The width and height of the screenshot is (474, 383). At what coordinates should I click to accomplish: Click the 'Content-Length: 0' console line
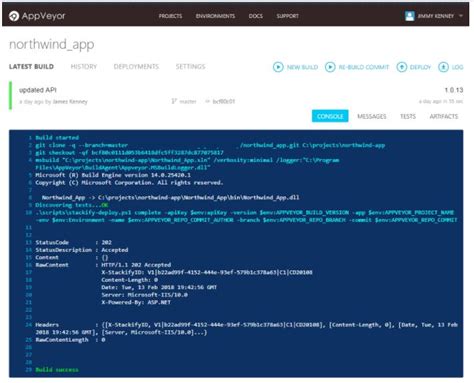point(130,280)
